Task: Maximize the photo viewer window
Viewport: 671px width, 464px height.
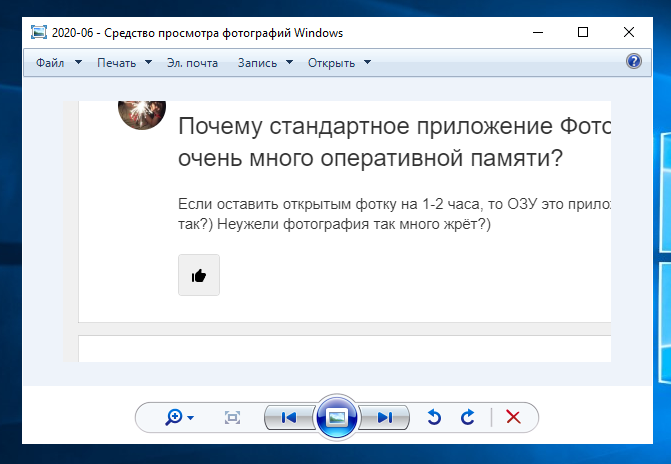Action: pyautogui.click(x=583, y=33)
